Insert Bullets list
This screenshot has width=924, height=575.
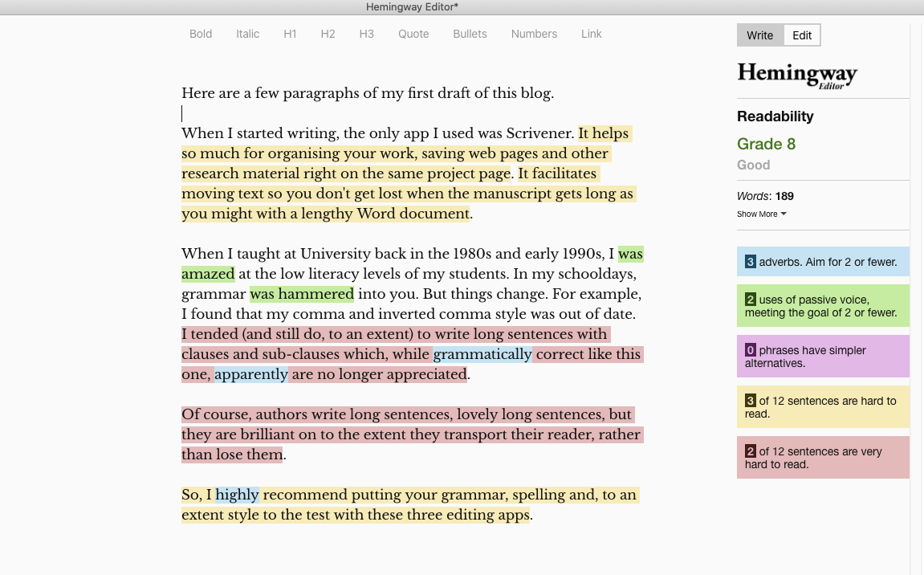click(x=470, y=34)
